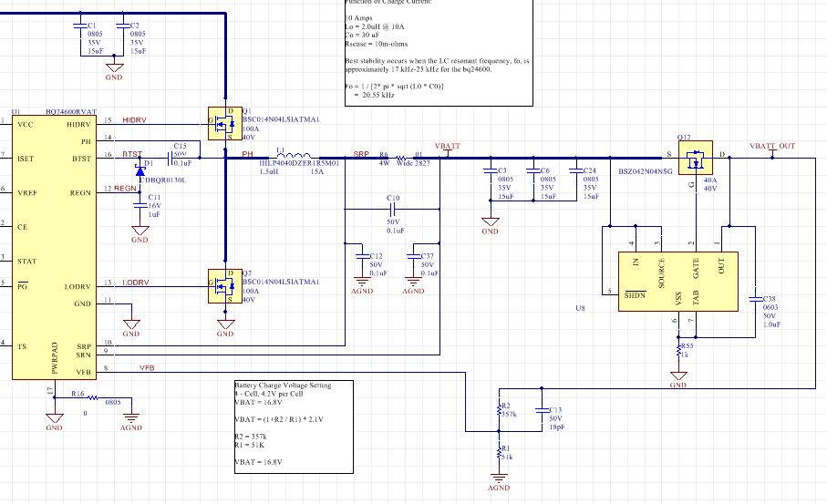Click the VCC pin label on U1
827x504 pixels.
(x=26, y=125)
